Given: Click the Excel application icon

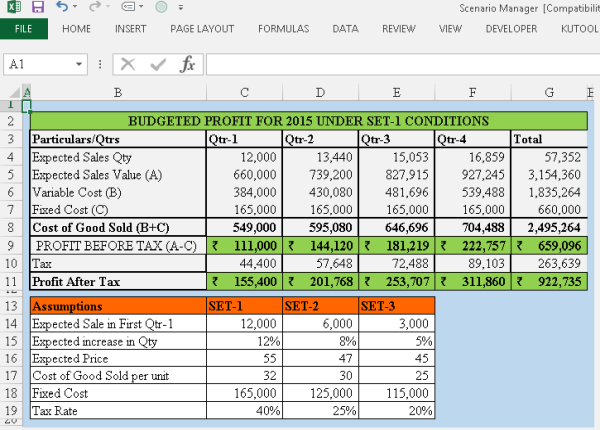Looking at the screenshot, I should click(x=12, y=7).
